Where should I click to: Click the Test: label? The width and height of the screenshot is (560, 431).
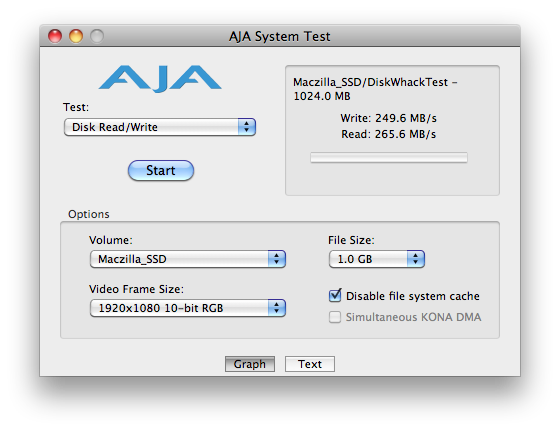[76, 107]
